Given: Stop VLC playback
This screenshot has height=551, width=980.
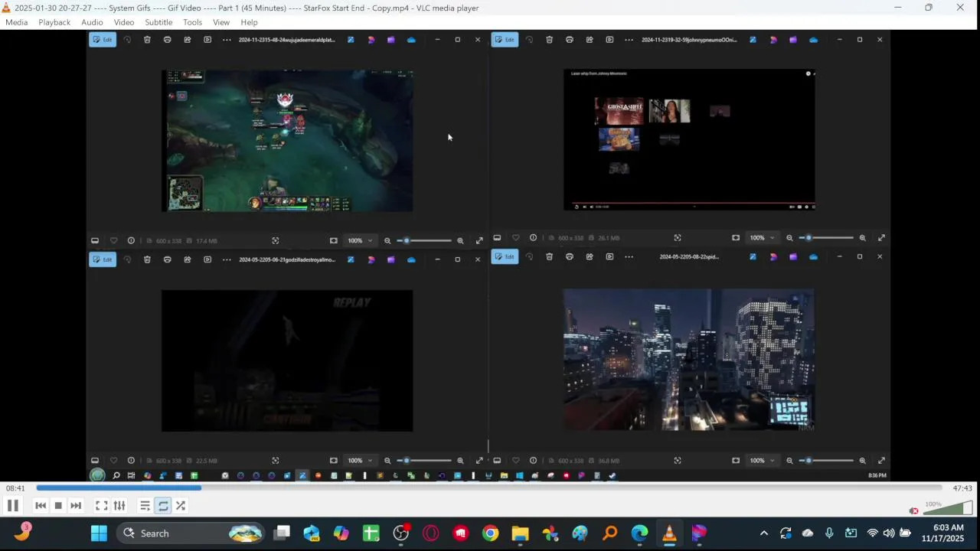Looking at the screenshot, I should (58, 505).
